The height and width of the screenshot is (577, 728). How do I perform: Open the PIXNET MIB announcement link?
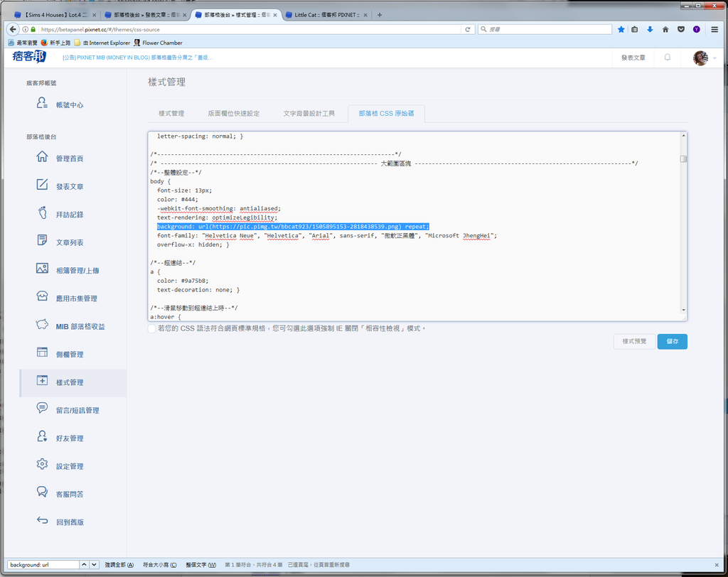tap(137, 58)
